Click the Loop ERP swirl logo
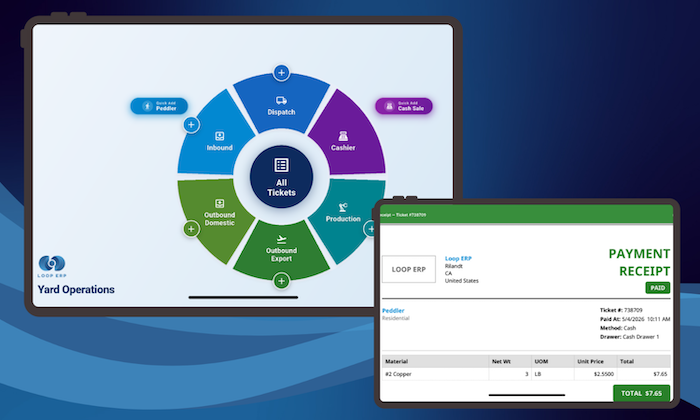The width and height of the screenshot is (700, 420). pyautogui.click(x=52, y=264)
